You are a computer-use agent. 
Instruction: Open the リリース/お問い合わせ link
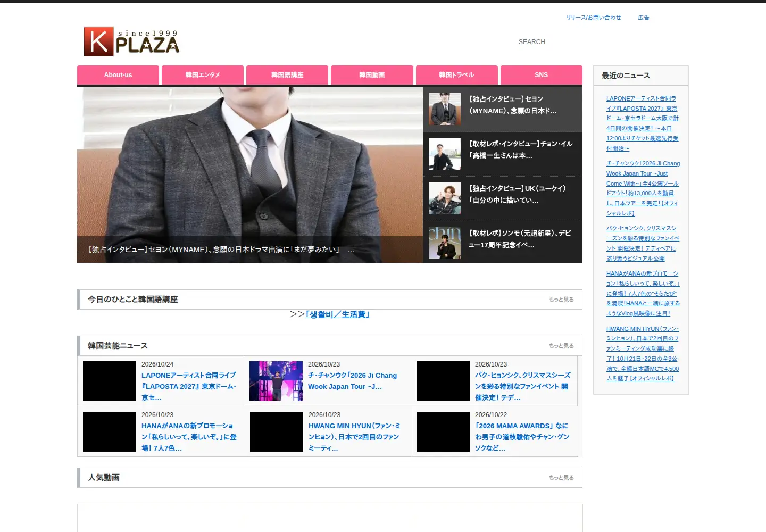click(x=594, y=18)
